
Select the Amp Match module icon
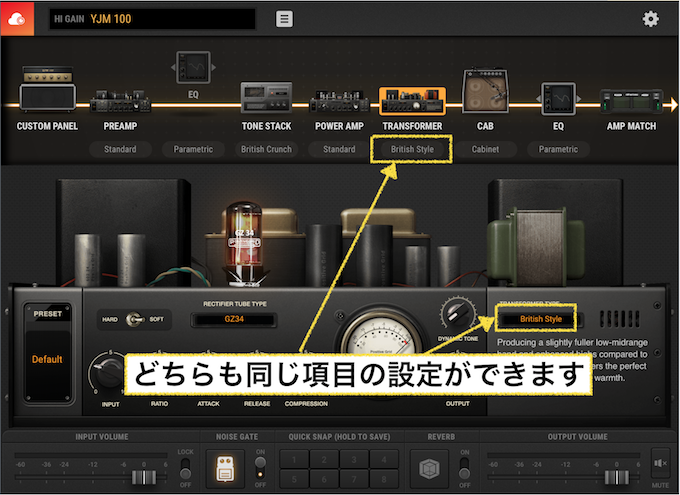tap(631, 102)
